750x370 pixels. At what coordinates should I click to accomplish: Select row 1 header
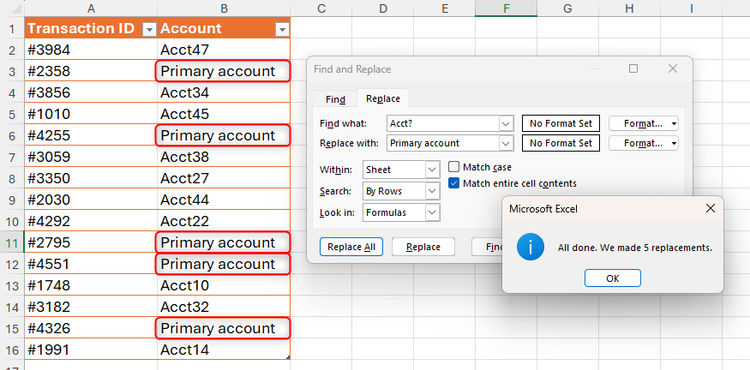pos(12,29)
